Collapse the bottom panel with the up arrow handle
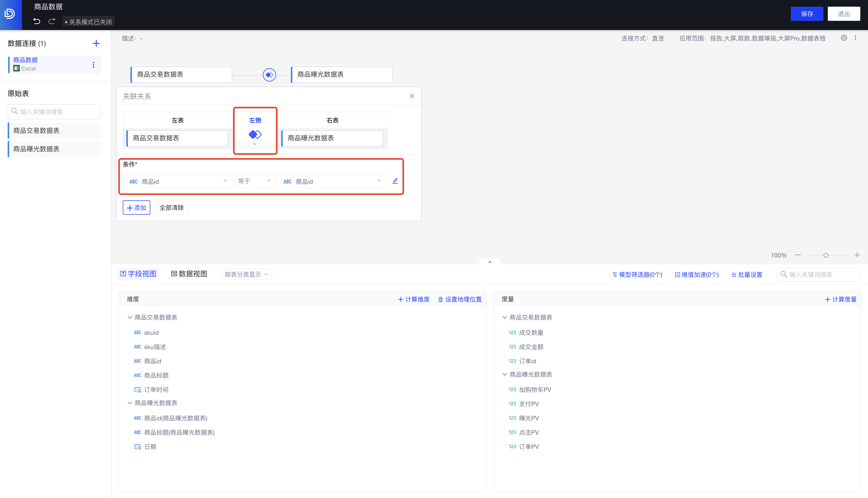 pyautogui.click(x=490, y=262)
